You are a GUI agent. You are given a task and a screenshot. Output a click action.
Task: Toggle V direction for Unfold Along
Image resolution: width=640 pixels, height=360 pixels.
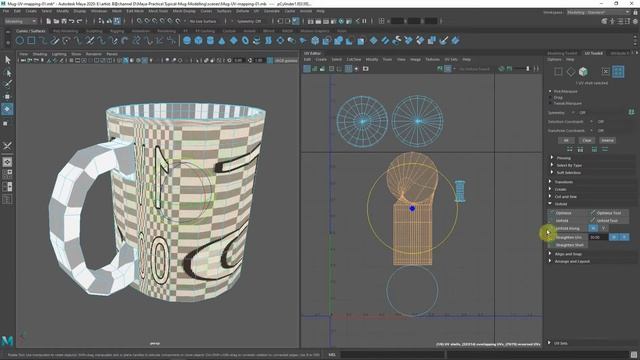click(603, 228)
